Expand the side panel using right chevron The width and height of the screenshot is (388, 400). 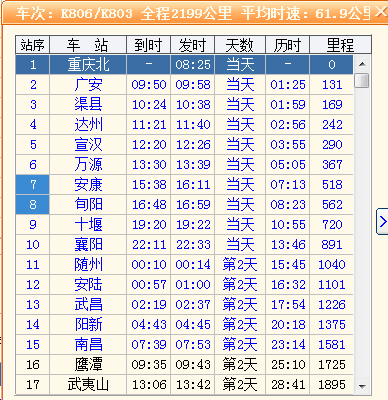tap(383, 222)
